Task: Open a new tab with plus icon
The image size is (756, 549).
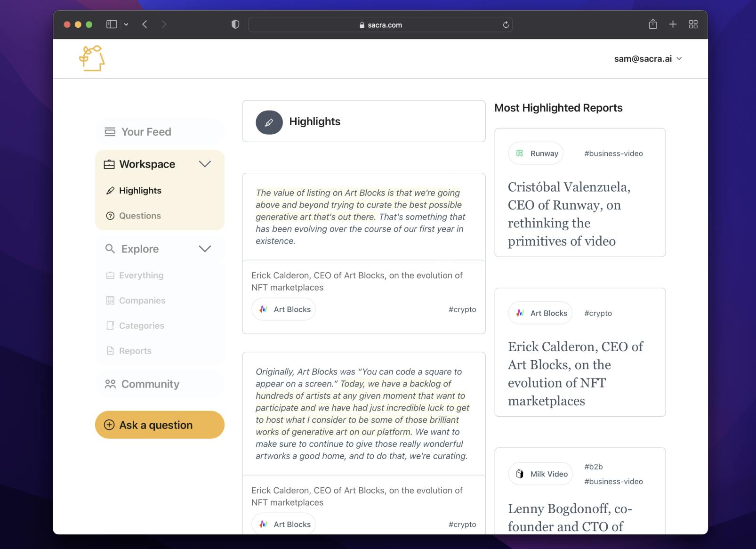Action: (673, 24)
